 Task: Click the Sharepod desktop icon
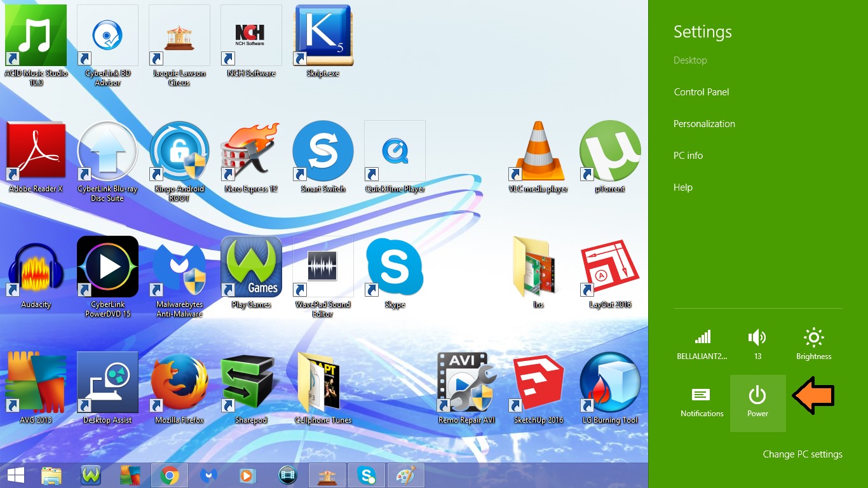coord(251,388)
